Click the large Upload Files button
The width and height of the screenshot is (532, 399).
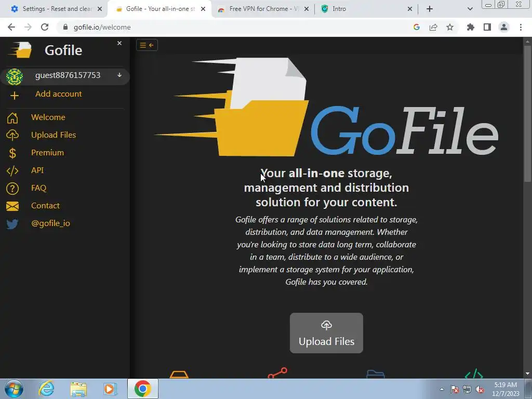326,333
